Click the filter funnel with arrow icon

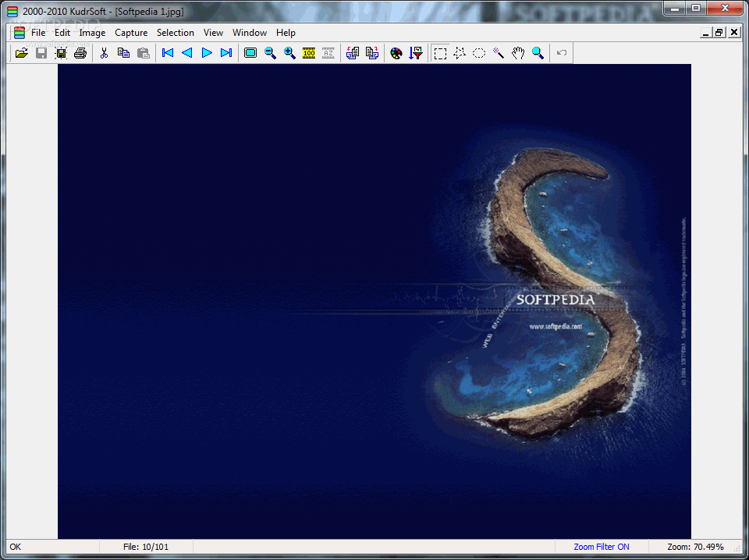[x=416, y=53]
